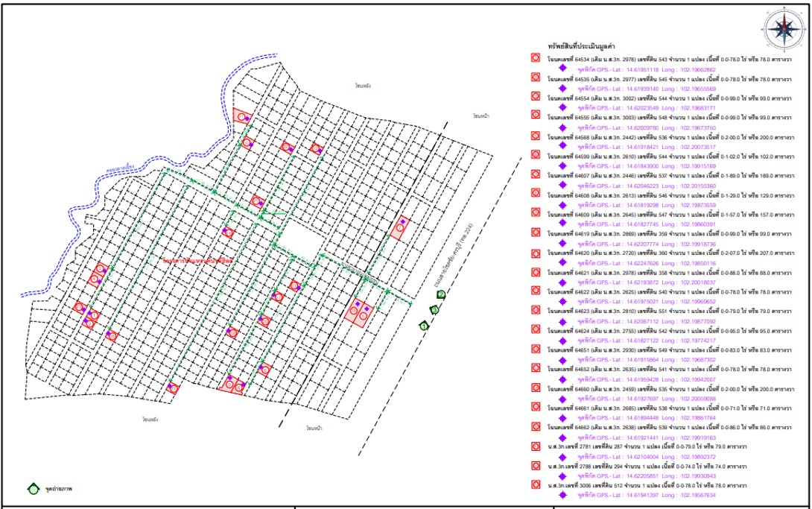Click GPS text Lat 14.62205851 Long 102.19930943
The height and width of the screenshot is (509, 812).
coord(647,476)
